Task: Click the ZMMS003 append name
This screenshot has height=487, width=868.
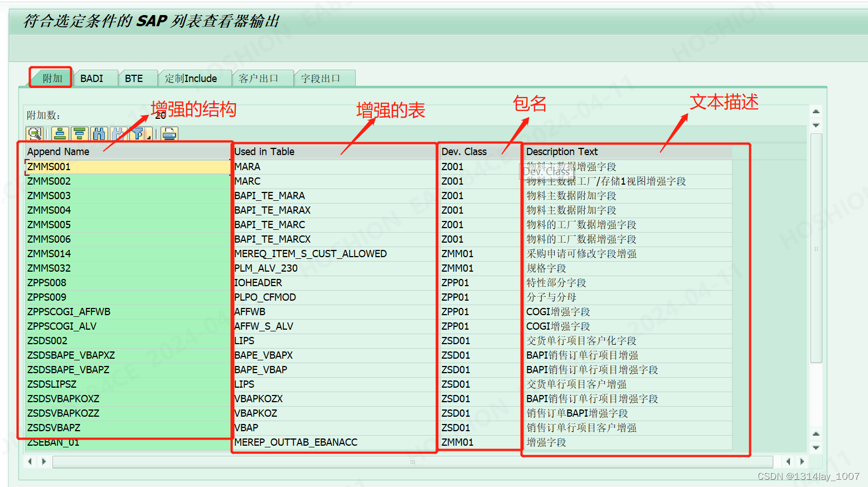Action: 128,196
